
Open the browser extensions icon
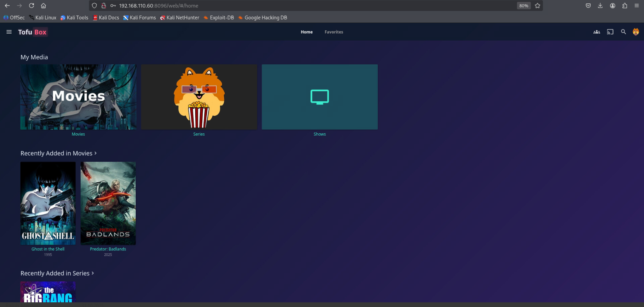point(625,6)
